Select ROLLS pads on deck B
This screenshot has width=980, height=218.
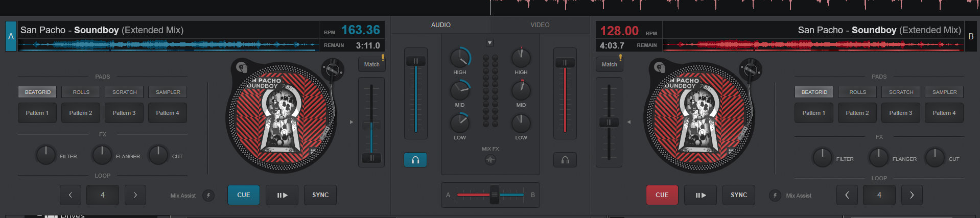tap(858, 92)
